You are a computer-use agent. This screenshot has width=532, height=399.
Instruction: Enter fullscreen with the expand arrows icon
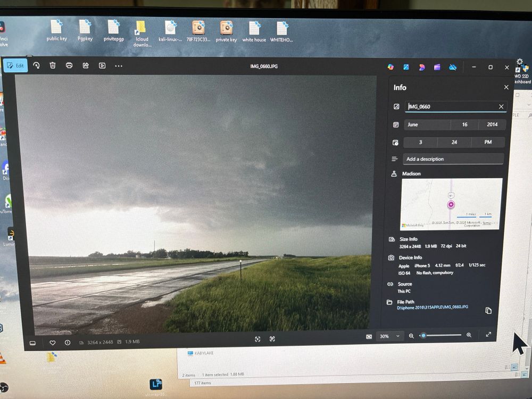[x=488, y=335]
